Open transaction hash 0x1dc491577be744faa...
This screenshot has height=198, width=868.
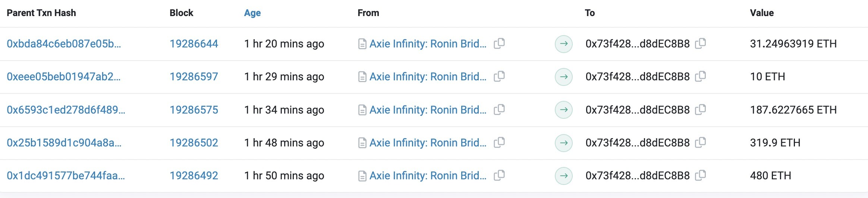(x=66, y=176)
